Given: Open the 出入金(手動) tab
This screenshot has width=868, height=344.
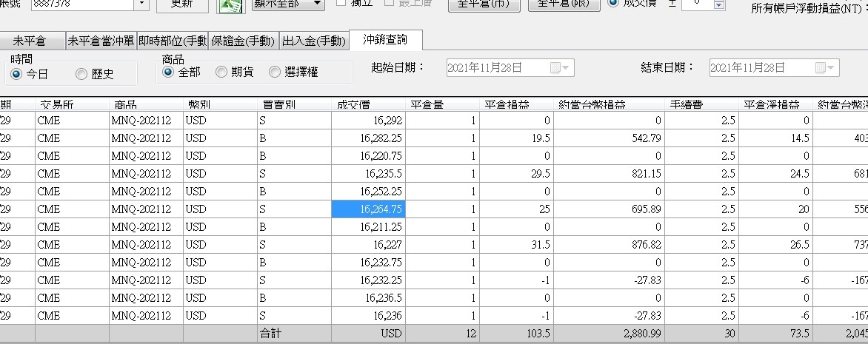Looking at the screenshot, I should (x=314, y=41).
